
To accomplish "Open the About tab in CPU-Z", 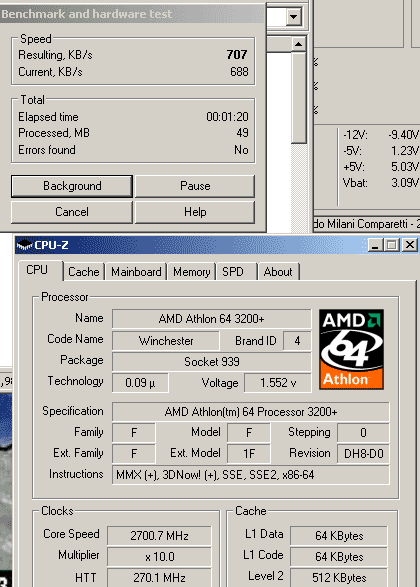I will pos(278,272).
